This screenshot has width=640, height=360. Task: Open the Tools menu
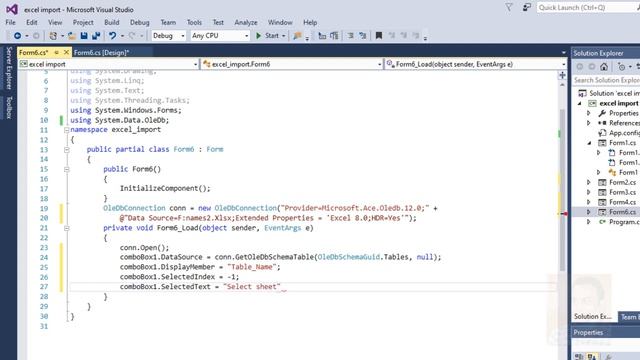point(194,22)
